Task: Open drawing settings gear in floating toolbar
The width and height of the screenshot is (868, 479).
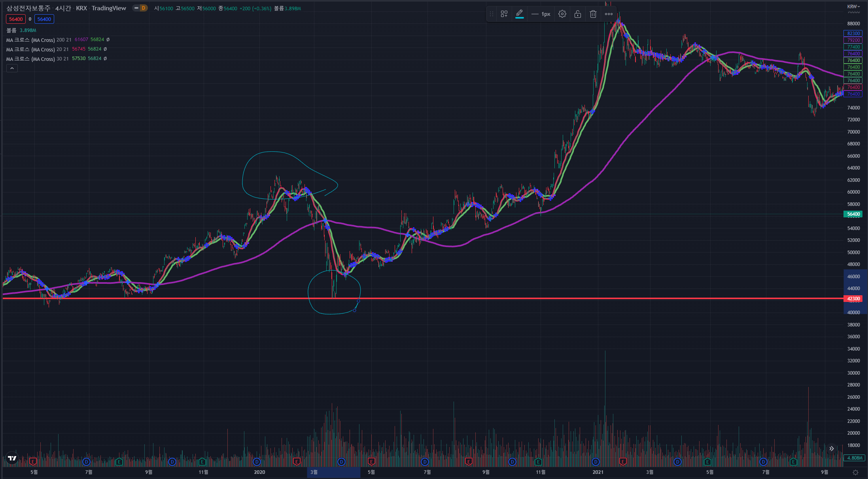Action: [562, 14]
